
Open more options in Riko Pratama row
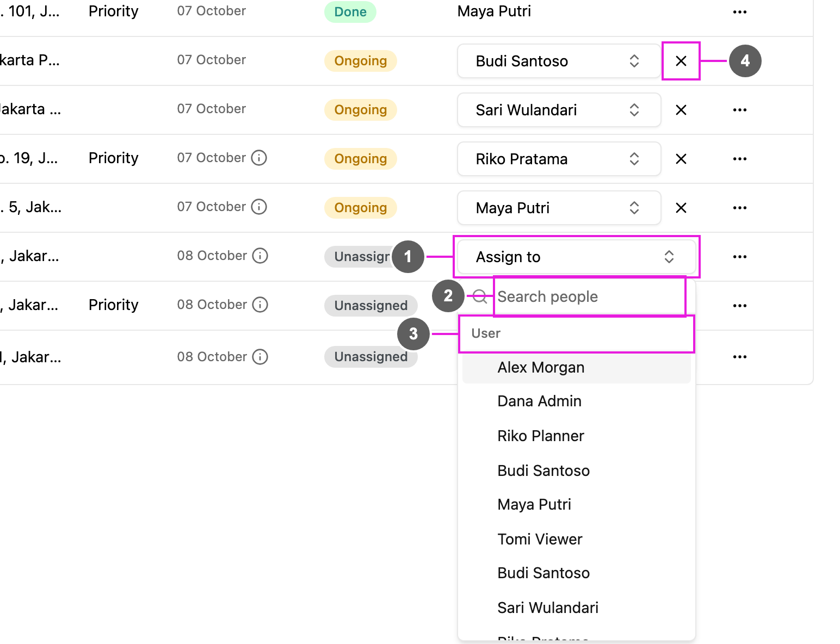coord(739,159)
